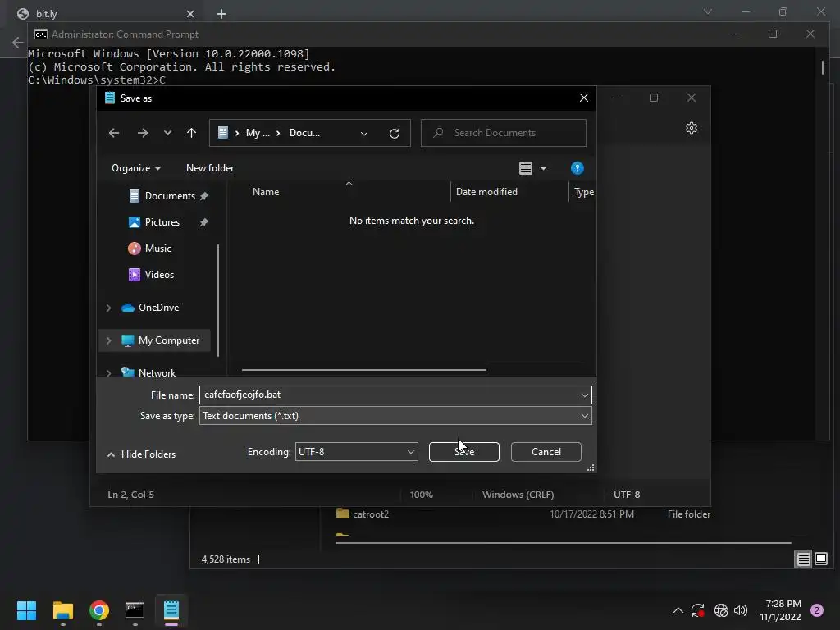The image size is (840, 630).
Task: Switch File Explorer to large icons view
Action: pyautogui.click(x=821, y=559)
